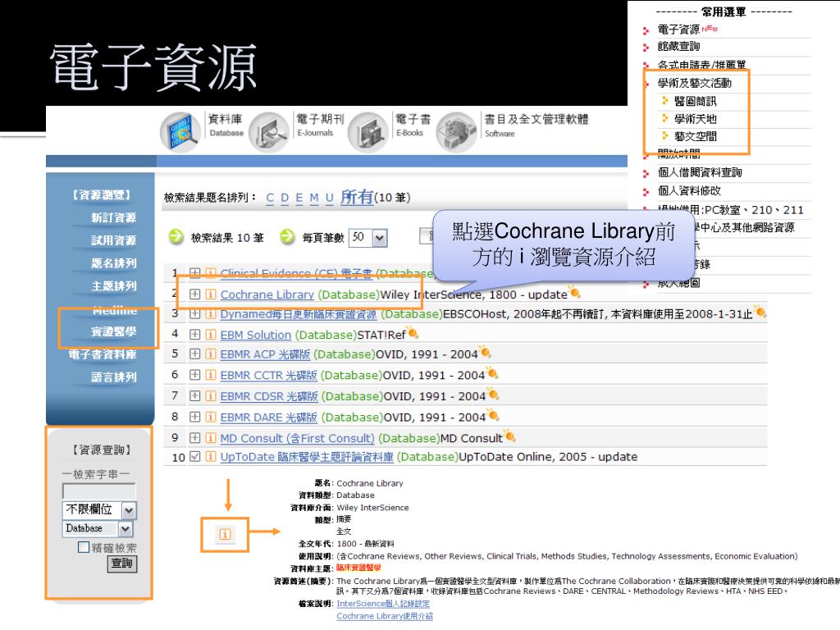
Task: Click the info icon before Cochrane Library
Action: [211, 294]
